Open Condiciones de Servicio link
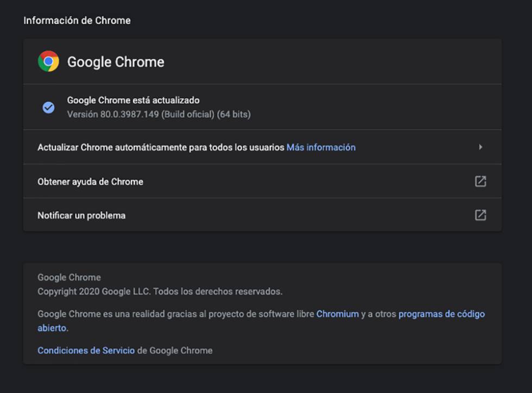The image size is (532, 393). (86, 351)
